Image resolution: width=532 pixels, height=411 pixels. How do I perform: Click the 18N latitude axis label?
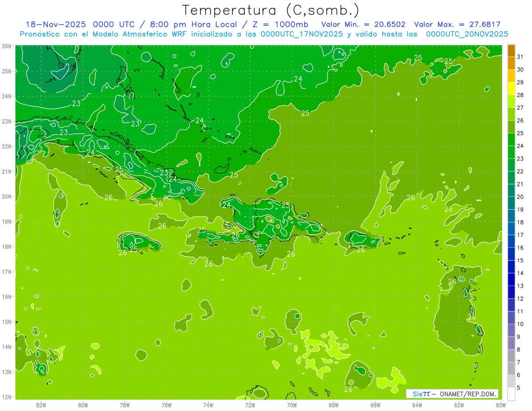click(7, 247)
